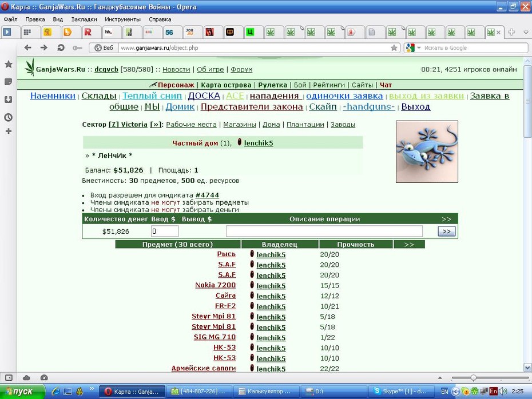The height and width of the screenshot is (399, 532).
Task: Open the Файл menu
Action: point(11,19)
